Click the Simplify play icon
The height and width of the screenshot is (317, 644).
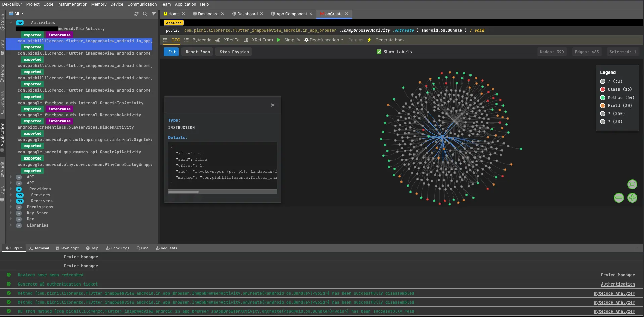tap(279, 40)
